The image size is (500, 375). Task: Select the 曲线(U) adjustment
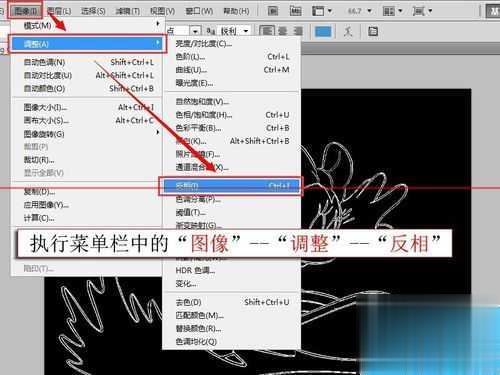click(232, 70)
